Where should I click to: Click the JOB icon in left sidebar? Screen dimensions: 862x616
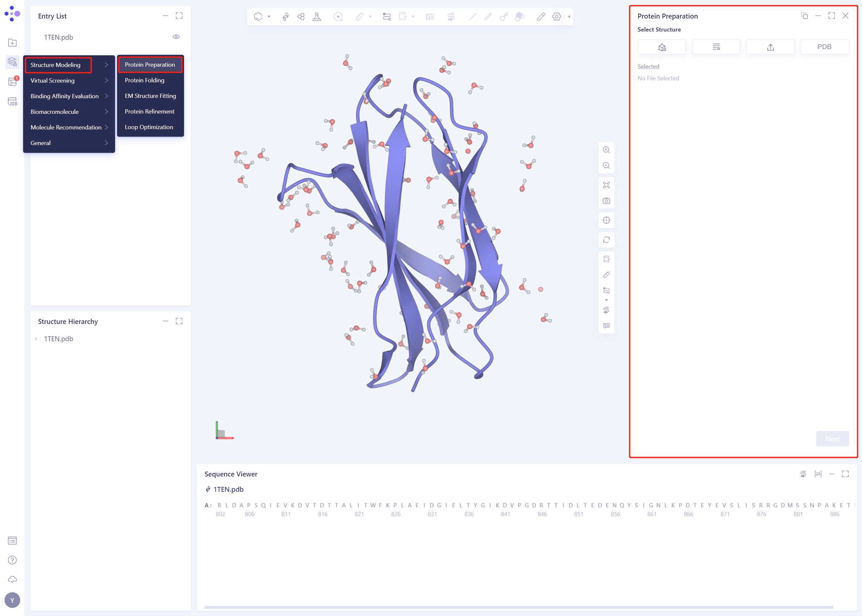click(x=12, y=102)
